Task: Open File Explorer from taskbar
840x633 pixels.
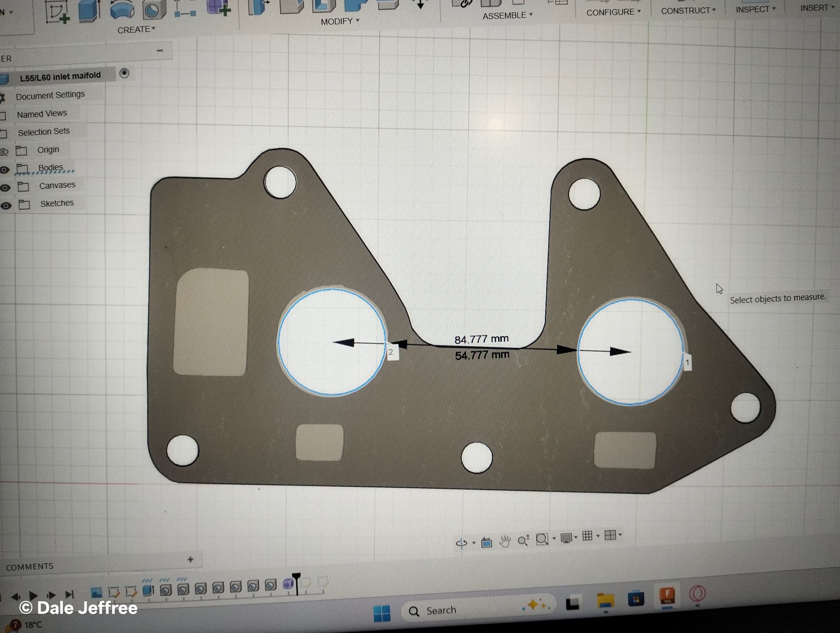Action: tap(605, 601)
